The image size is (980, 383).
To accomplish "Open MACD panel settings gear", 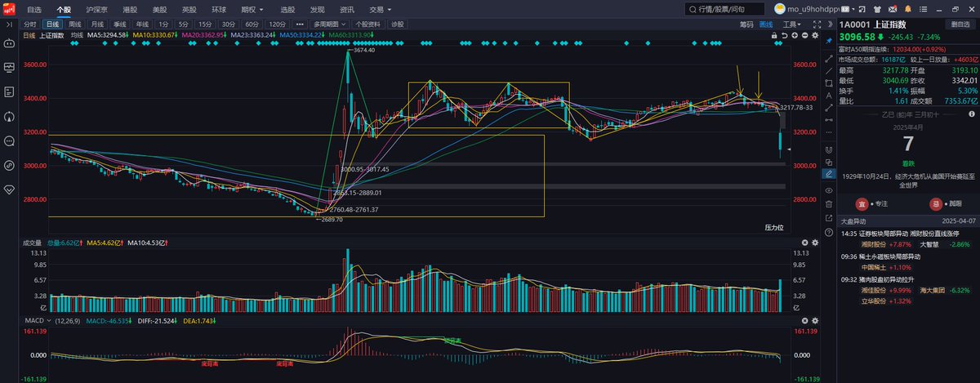I will (814, 321).
